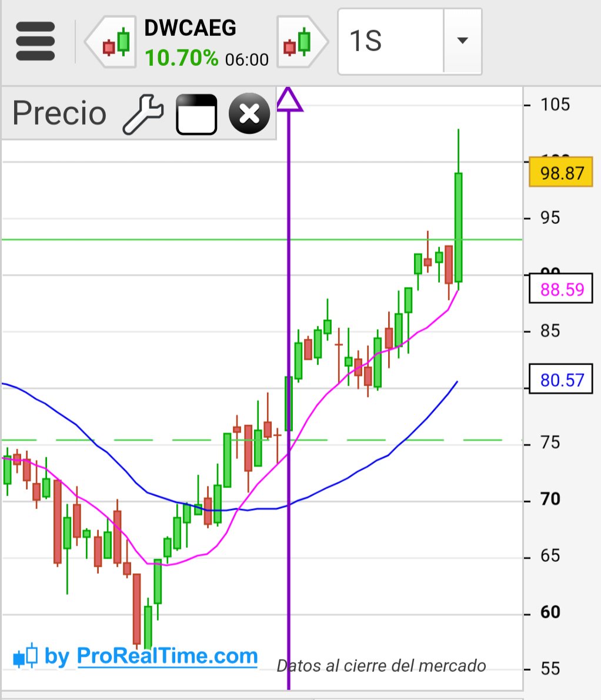Image resolution: width=601 pixels, height=700 pixels.
Task: Click the 98.87 current price label
Action: (x=561, y=172)
